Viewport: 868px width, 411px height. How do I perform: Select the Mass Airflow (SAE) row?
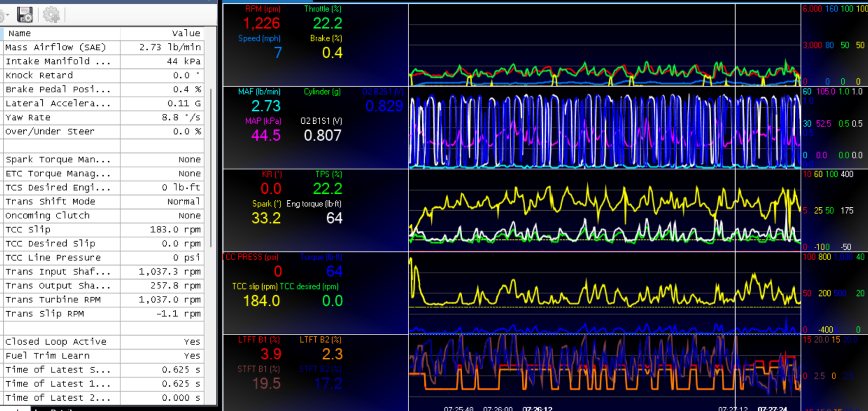(x=104, y=47)
